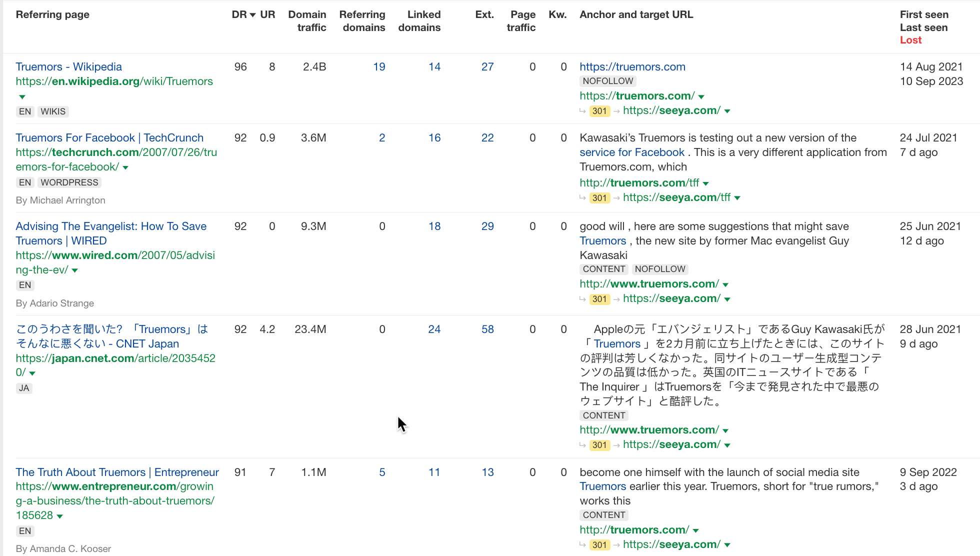Follow seeya.com/tff redirect target link
The width and height of the screenshot is (980, 556).
point(676,197)
